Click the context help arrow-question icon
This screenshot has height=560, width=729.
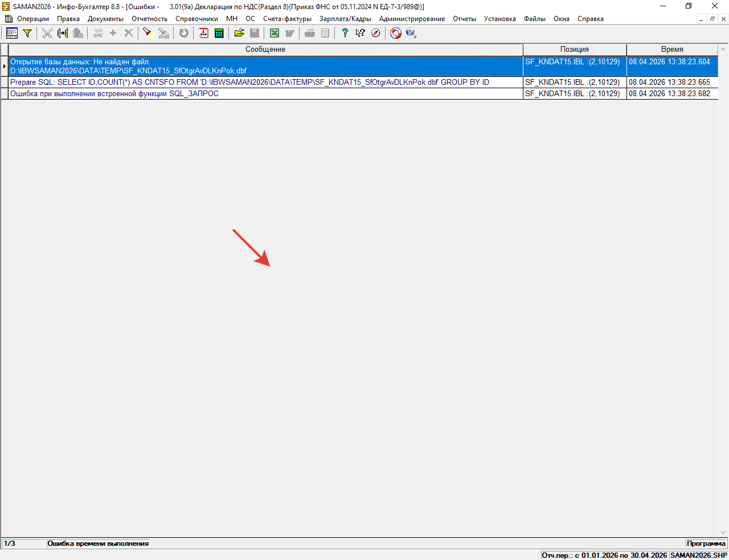coord(360,33)
